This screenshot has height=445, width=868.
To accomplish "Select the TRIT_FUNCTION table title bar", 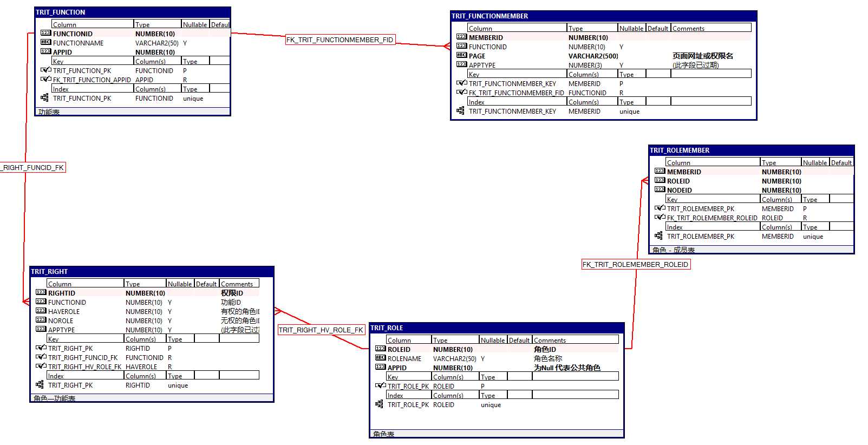I will pyautogui.click(x=133, y=12).
